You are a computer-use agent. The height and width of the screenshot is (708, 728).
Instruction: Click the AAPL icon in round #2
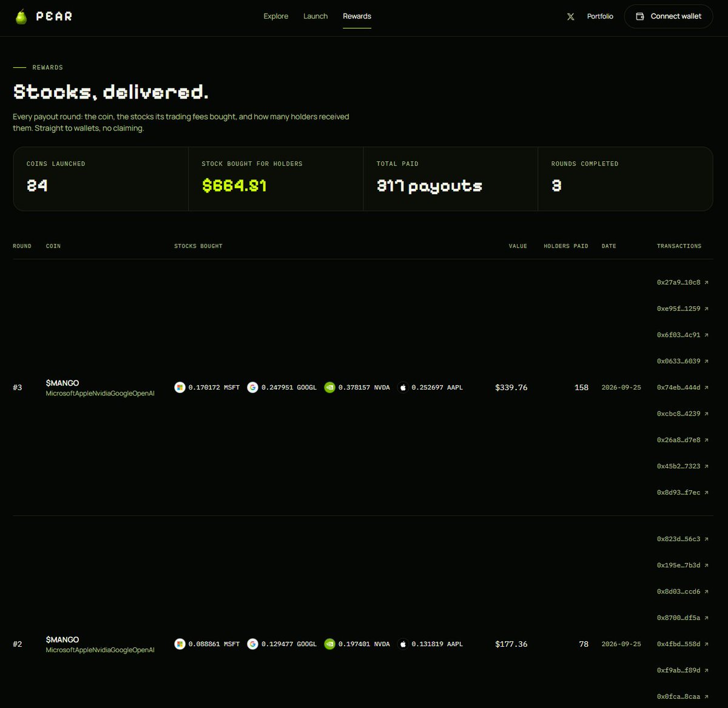(403, 644)
